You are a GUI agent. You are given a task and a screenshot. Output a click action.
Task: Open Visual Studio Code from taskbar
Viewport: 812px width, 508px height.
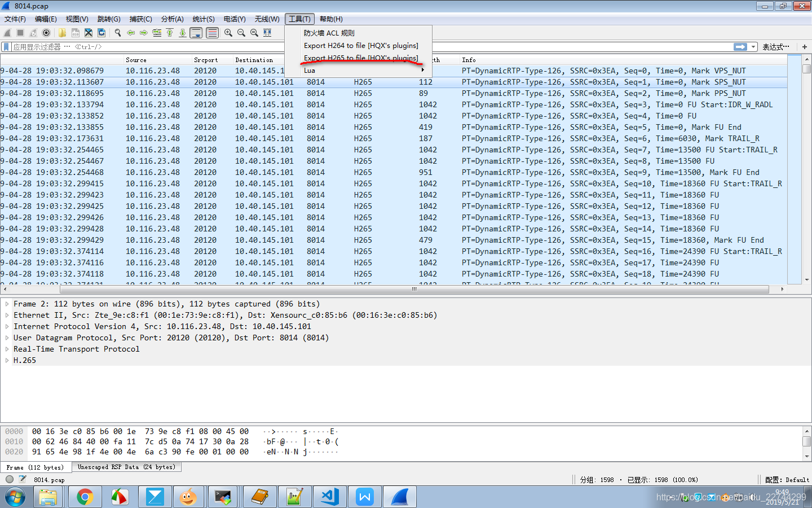click(330, 497)
